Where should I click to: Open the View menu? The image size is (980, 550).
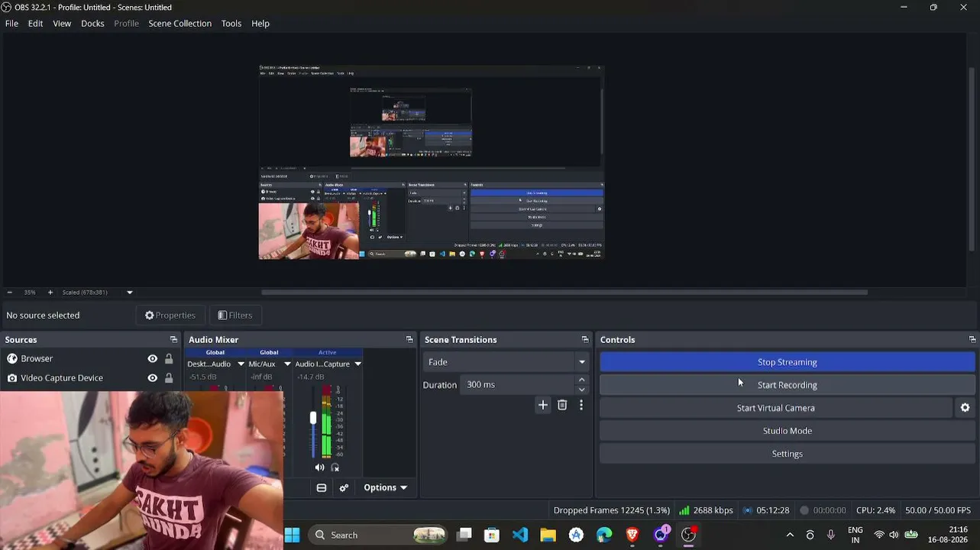(x=62, y=24)
